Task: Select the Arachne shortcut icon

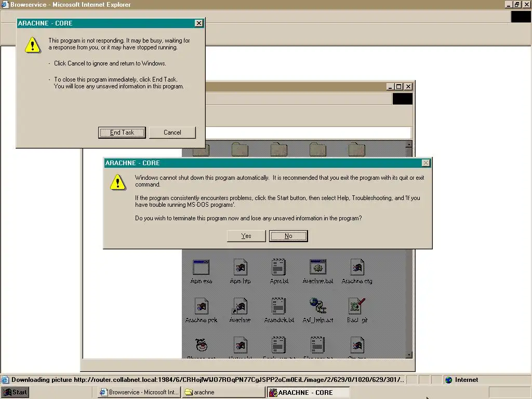Action: (x=240, y=307)
